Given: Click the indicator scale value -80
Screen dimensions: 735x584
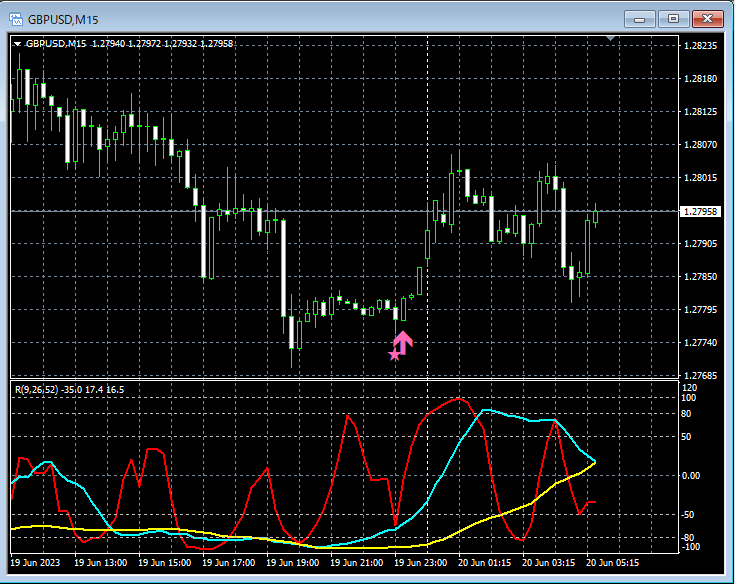Looking at the screenshot, I should tap(688, 538).
